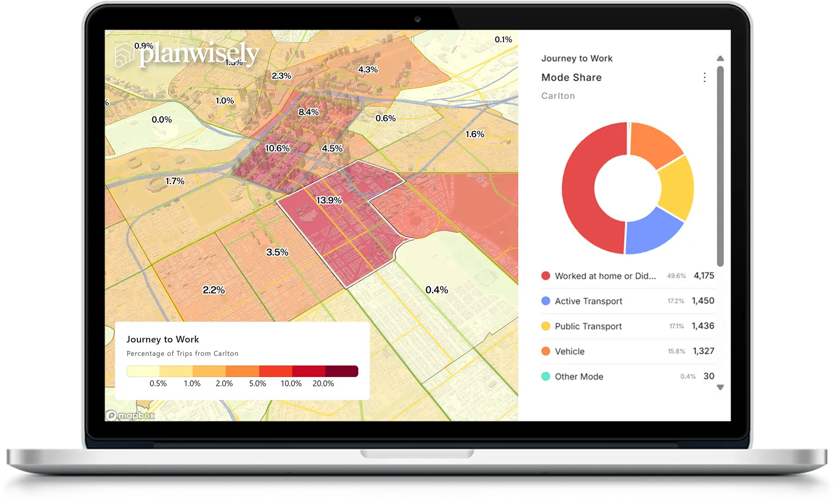Click the side panel scrollbar thumb
Screen dimensions: 834x504
(x=720, y=166)
